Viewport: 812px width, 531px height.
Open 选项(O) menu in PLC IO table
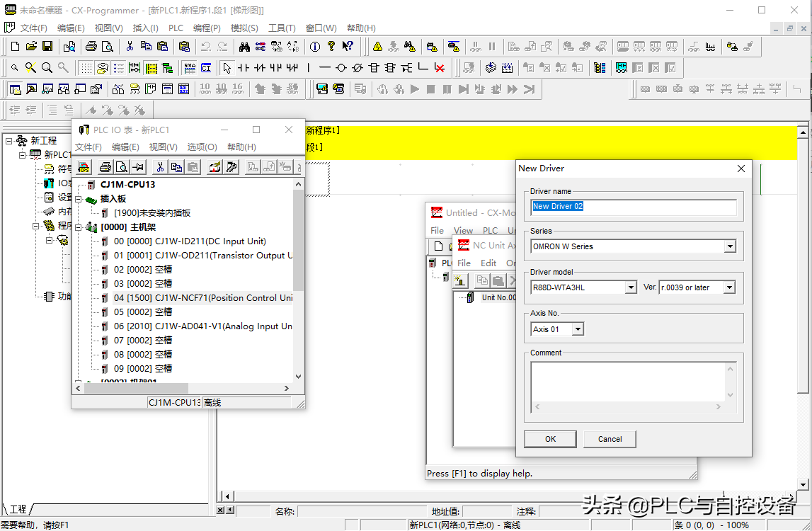click(202, 147)
